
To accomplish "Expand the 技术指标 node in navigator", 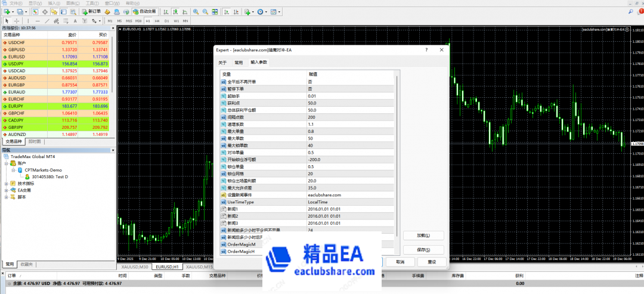I will [6, 184].
